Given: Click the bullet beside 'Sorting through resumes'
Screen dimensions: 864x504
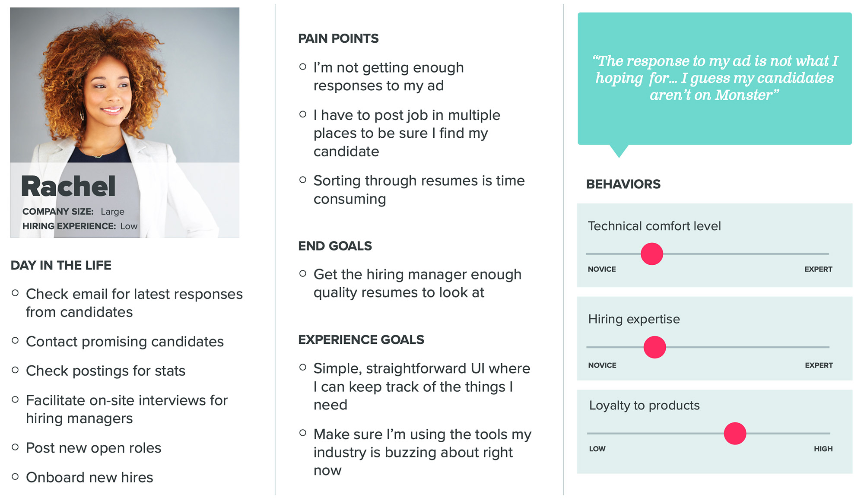Looking at the screenshot, I should [303, 180].
